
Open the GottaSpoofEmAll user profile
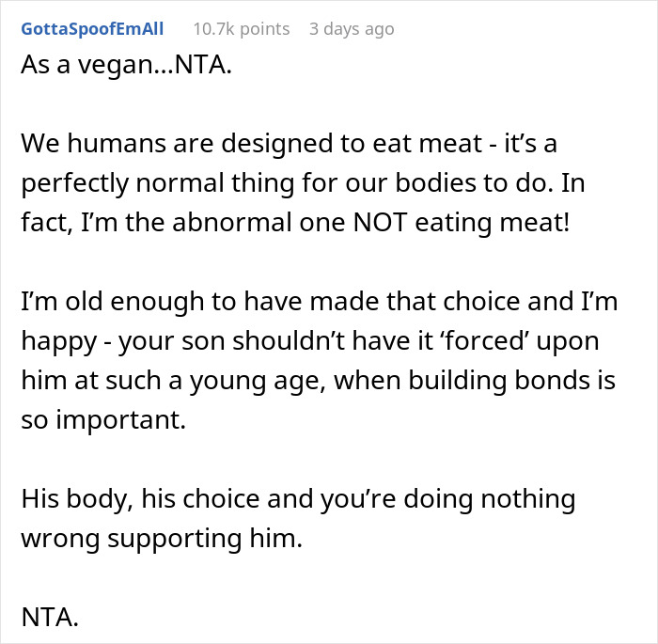(91, 29)
